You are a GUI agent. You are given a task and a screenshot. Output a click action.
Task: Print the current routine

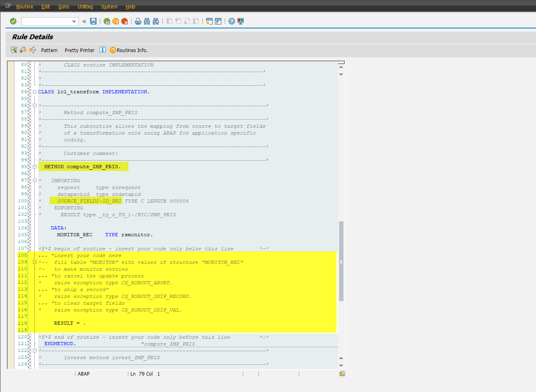point(137,21)
